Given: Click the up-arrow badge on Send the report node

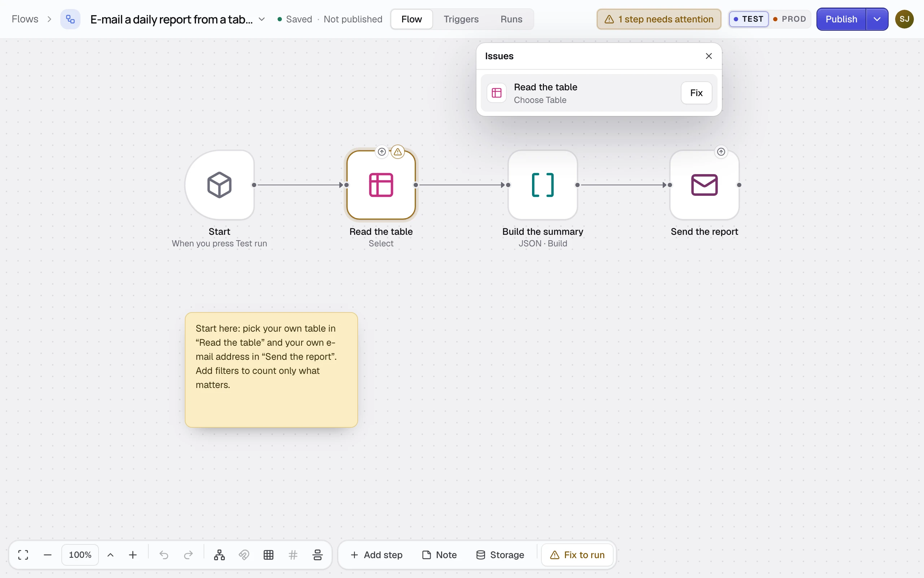Looking at the screenshot, I should pos(721,152).
